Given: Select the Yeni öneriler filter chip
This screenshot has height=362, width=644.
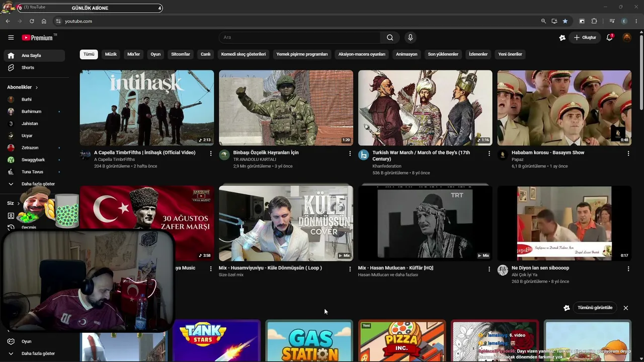Looking at the screenshot, I should (510, 54).
